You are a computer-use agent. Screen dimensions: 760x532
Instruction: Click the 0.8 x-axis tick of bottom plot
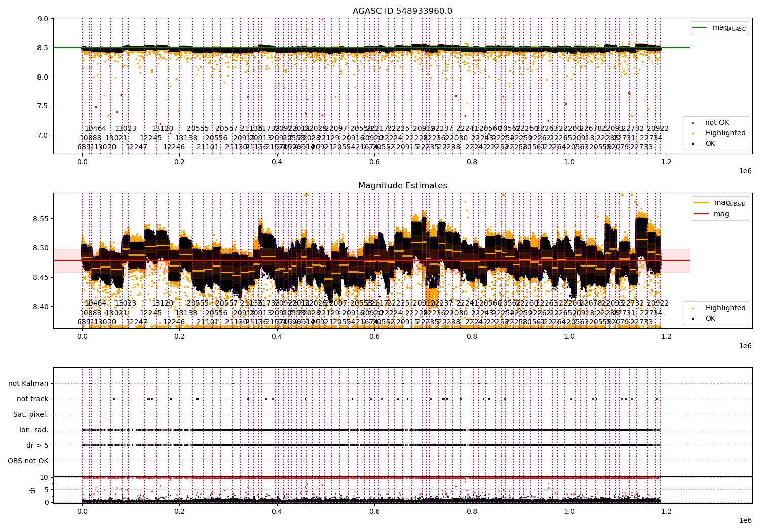tap(472, 511)
